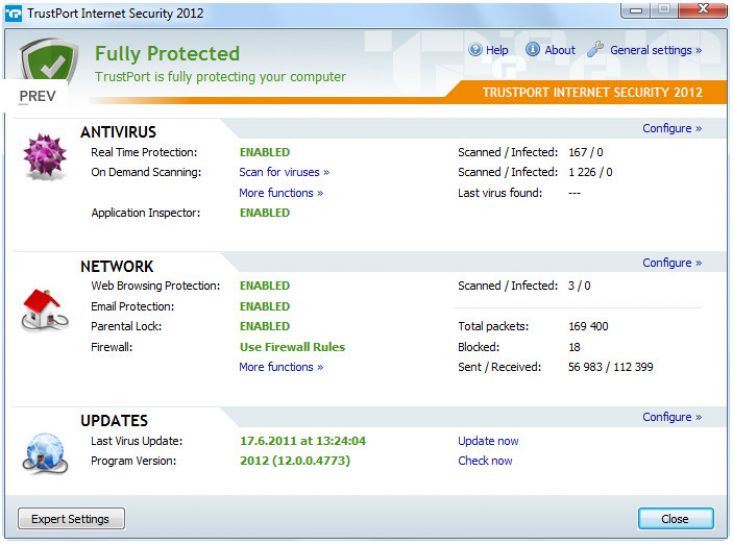Click Scan for viruses link
733x545 pixels.
(284, 172)
